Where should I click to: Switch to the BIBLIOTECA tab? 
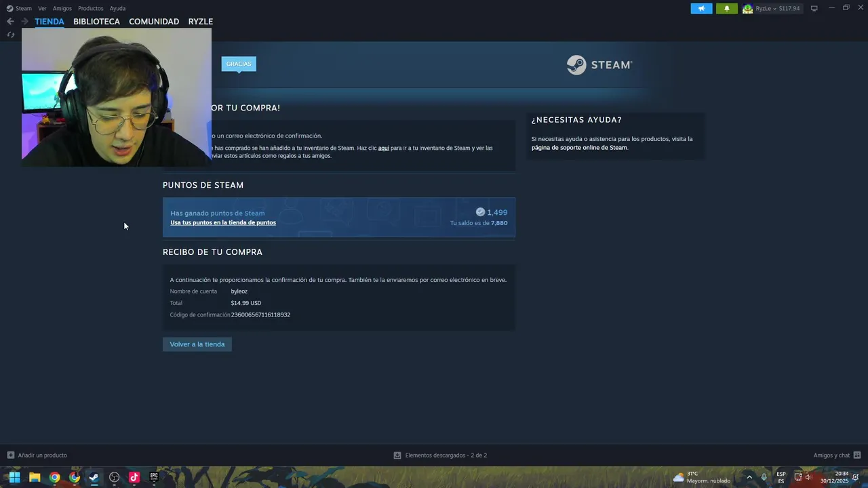96,21
